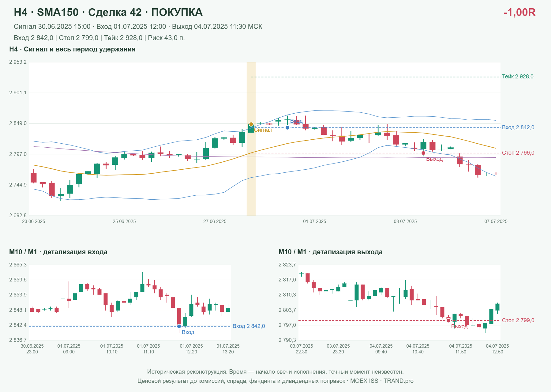Select the 'Вход 2 842,0' label beside H4 chart
This screenshot has height=392, width=551.
(518, 127)
